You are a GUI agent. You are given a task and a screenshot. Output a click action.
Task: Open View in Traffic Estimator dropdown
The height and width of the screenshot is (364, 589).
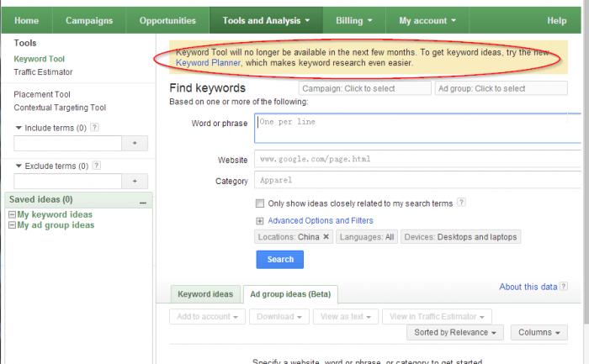pyautogui.click(x=437, y=317)
